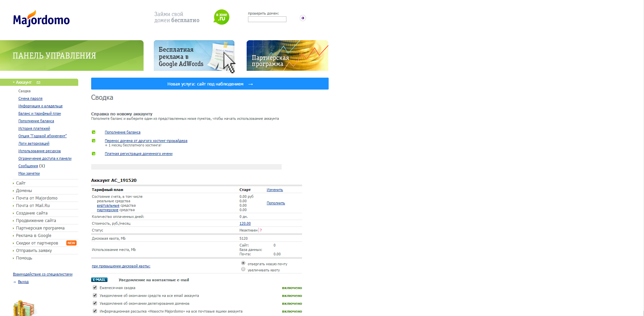The height and width of the screenshot is (316, 644).
Task: Open Мои заметки menu item
Action: tap(29, 173)
